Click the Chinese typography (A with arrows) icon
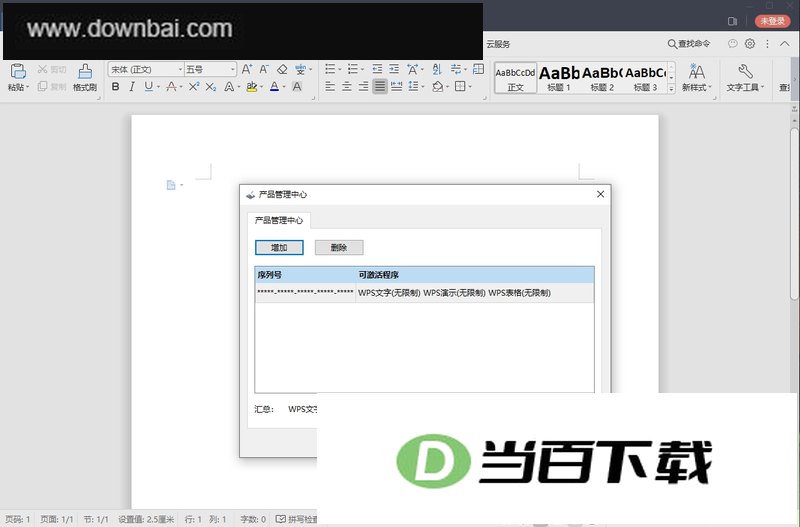 412,69
